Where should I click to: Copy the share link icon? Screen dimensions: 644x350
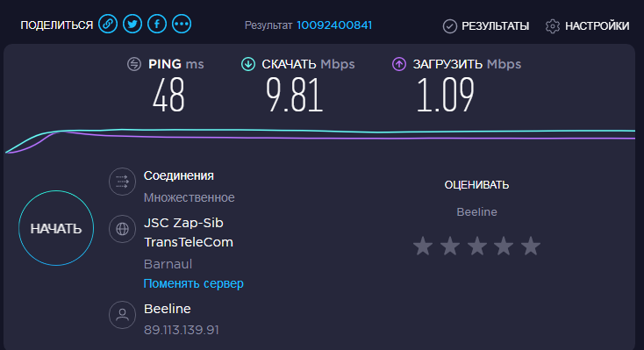point(108,25)
